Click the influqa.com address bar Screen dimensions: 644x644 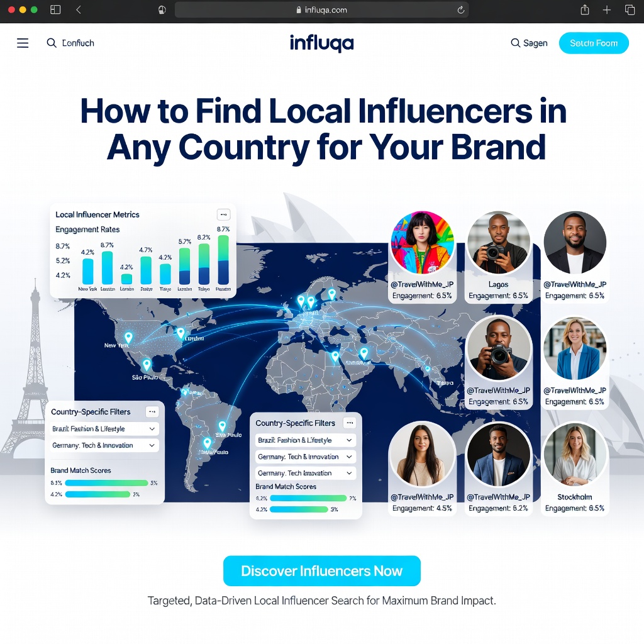point(321,9)
